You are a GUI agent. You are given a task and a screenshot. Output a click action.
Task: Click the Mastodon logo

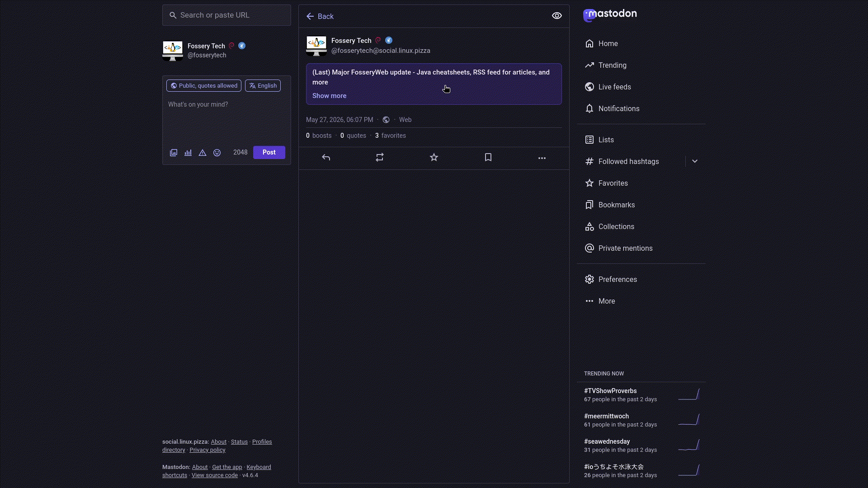coord(610,15)
